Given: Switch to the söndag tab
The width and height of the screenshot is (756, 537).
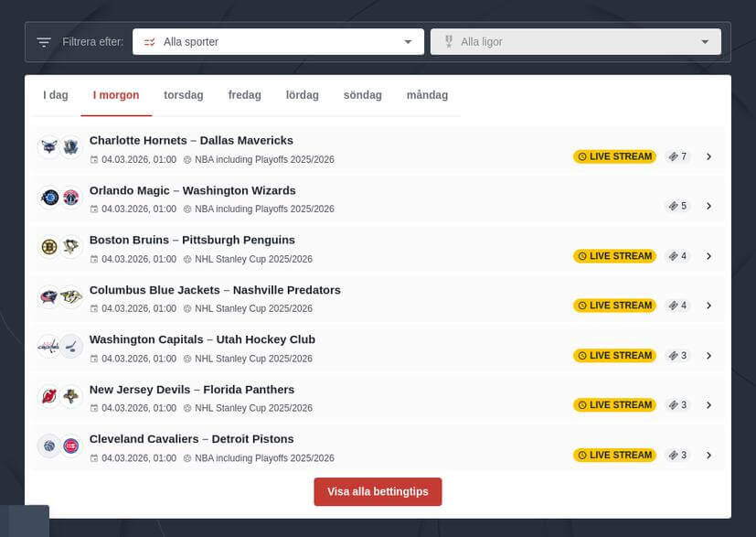Looking at the screenshot, I should (x=363, y=95).
